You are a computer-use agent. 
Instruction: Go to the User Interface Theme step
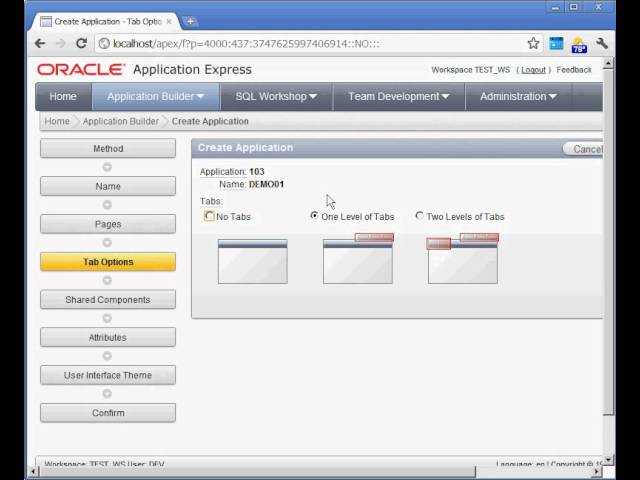click(108, 375)
